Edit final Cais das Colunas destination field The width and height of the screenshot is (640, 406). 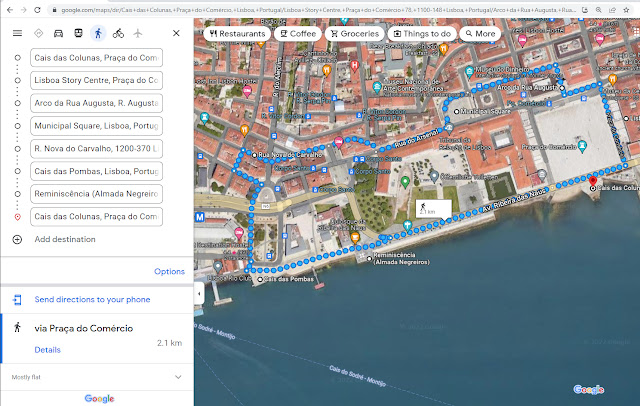click(x=96, y=217)
